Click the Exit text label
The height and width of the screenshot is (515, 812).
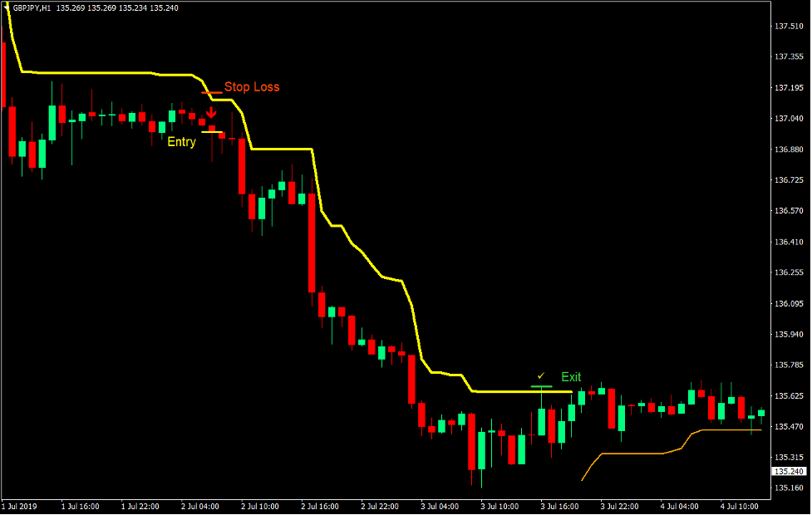[570, 376]
